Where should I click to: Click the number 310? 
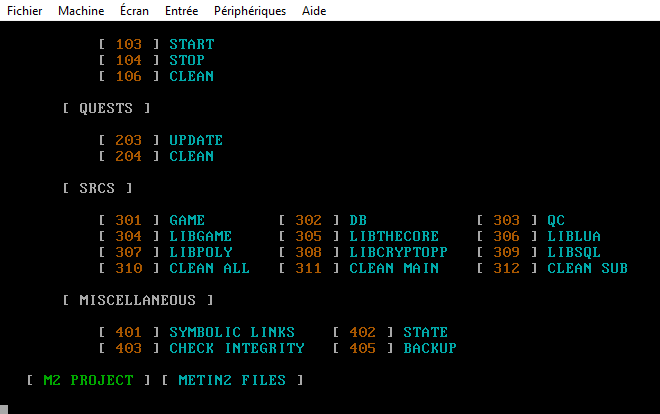129,268
